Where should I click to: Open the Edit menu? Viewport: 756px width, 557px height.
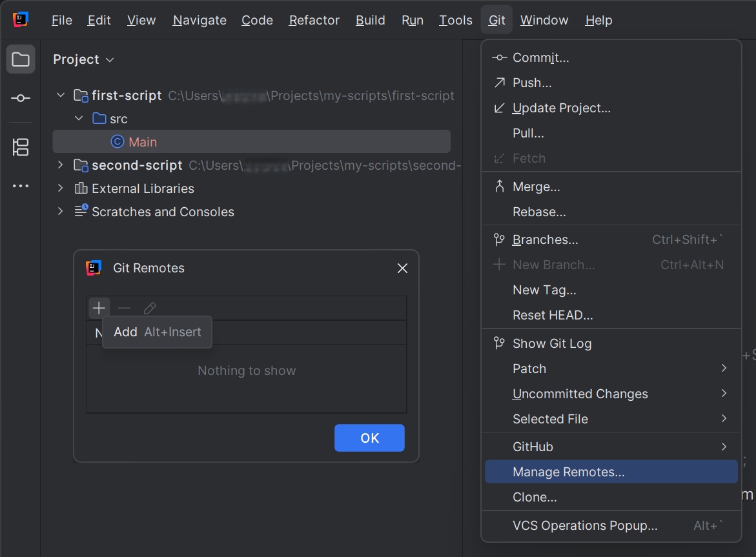tap(99, 20)
